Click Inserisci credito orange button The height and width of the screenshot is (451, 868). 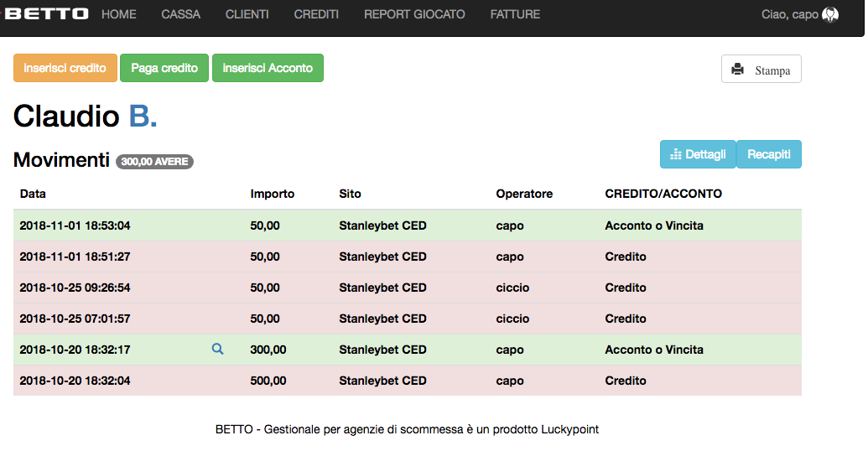pos(65,68)
